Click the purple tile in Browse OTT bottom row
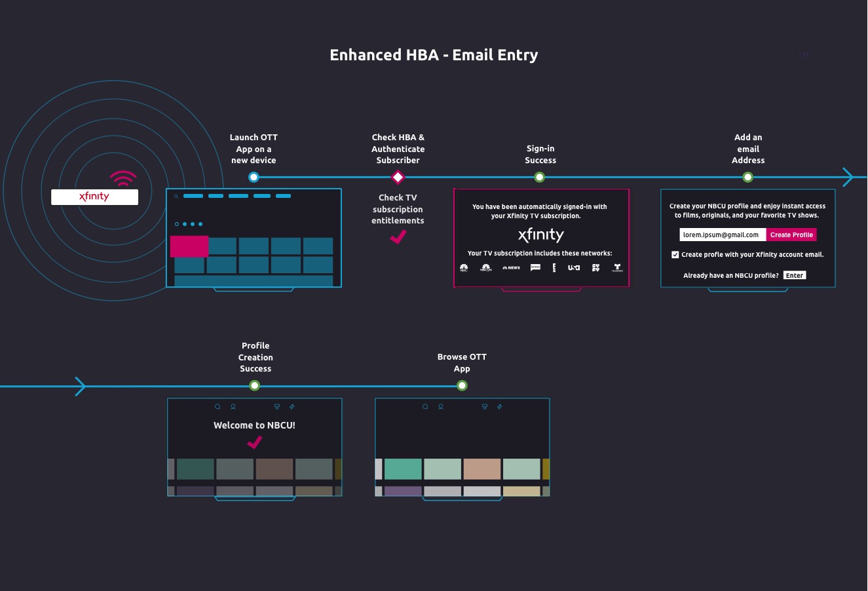Image resolution: width=868 pixels, height=591 pixels. pos(403,491)
